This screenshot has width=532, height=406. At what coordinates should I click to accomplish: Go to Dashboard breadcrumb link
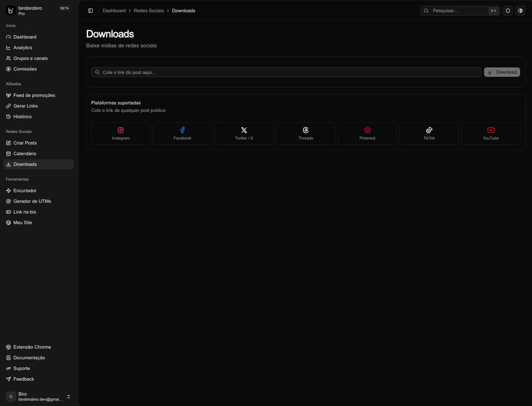[114, 11]
